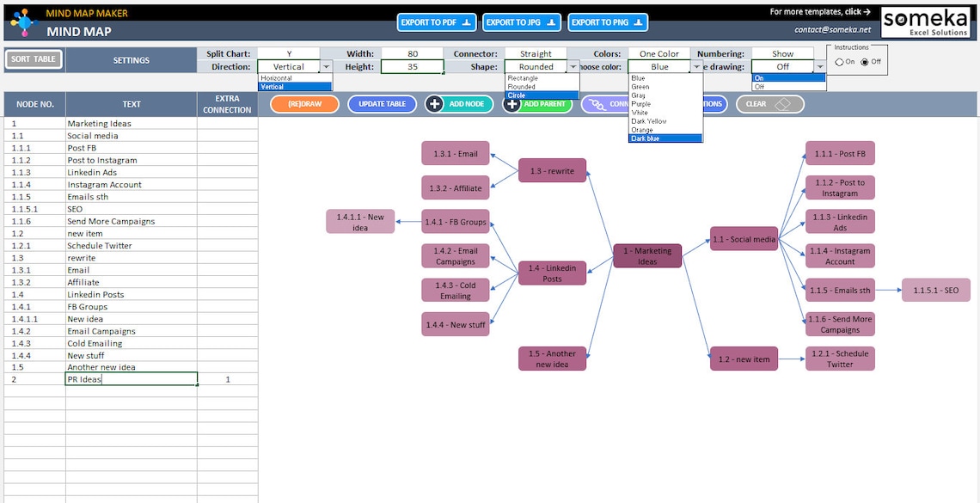The image size is (980, 503).
Task: Open the choose color dropdown arrow
Action: 696,67
